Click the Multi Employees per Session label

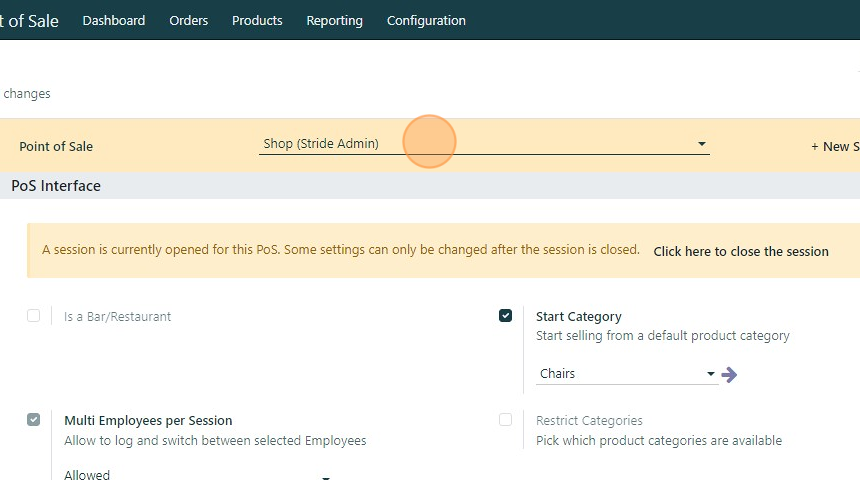point(148,421)
